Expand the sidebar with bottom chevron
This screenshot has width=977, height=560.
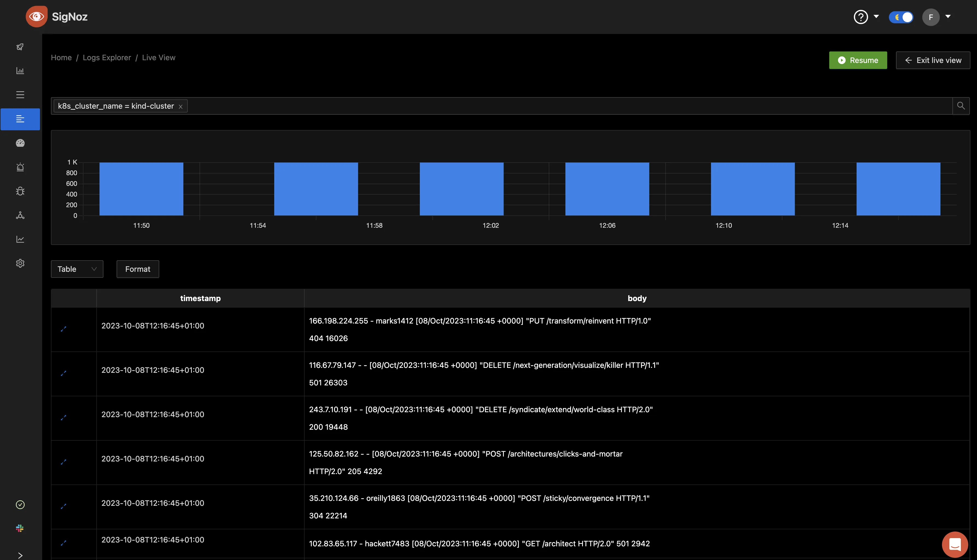tap(20, 555)
